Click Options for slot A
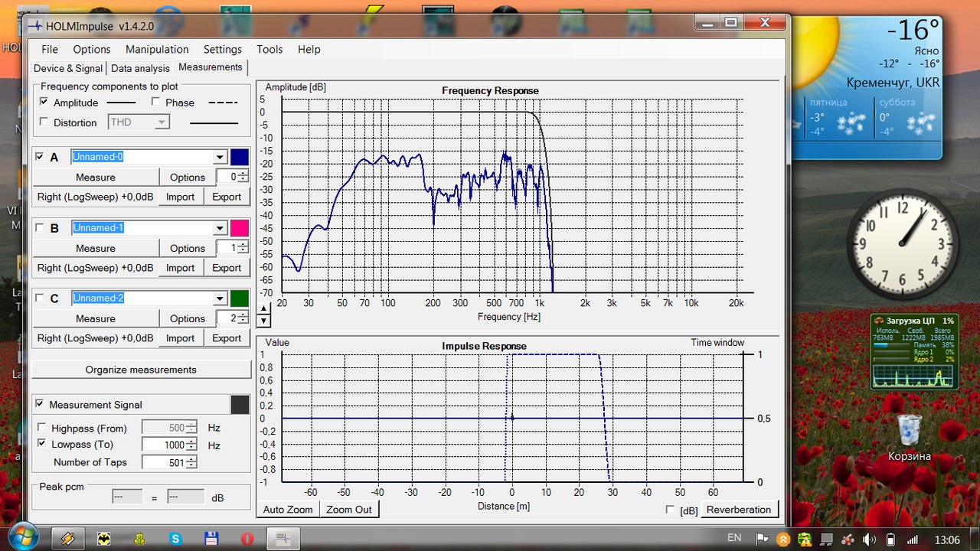This screenshot has height=551, width=980. coord(188,177)
